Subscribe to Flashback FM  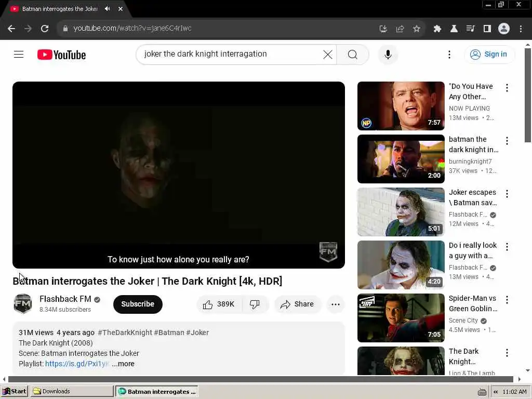[138, 304]
